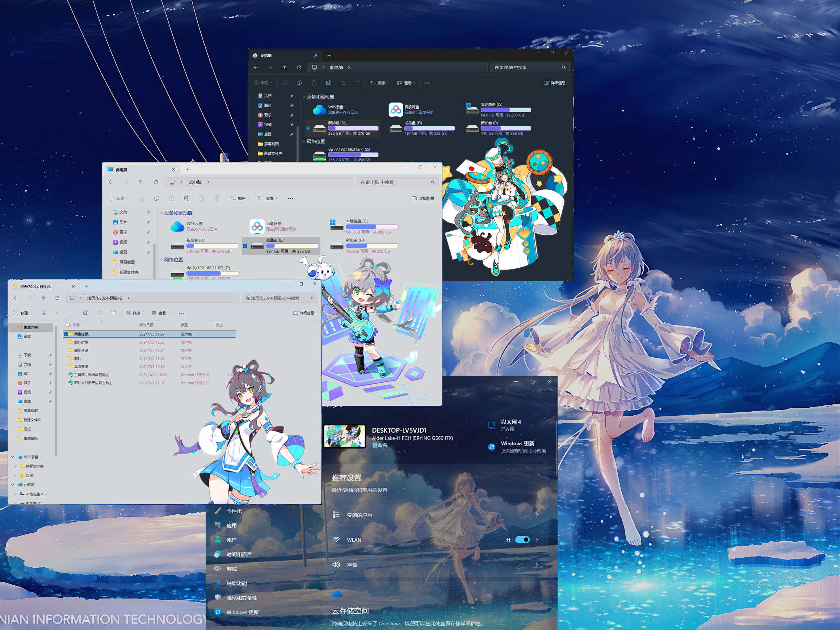Screen dimensions: 840x630
Task: Click 详细信息 button in the dark 此电脑 window
Action: [554, 83]
